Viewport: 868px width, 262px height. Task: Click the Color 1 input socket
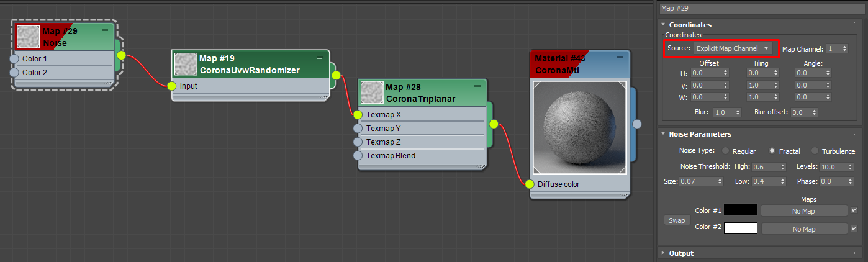pyautogui.click(x=14, y=59)
